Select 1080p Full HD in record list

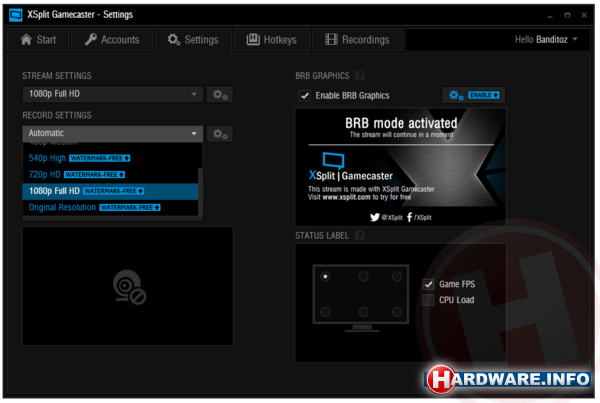pos(110,191)
